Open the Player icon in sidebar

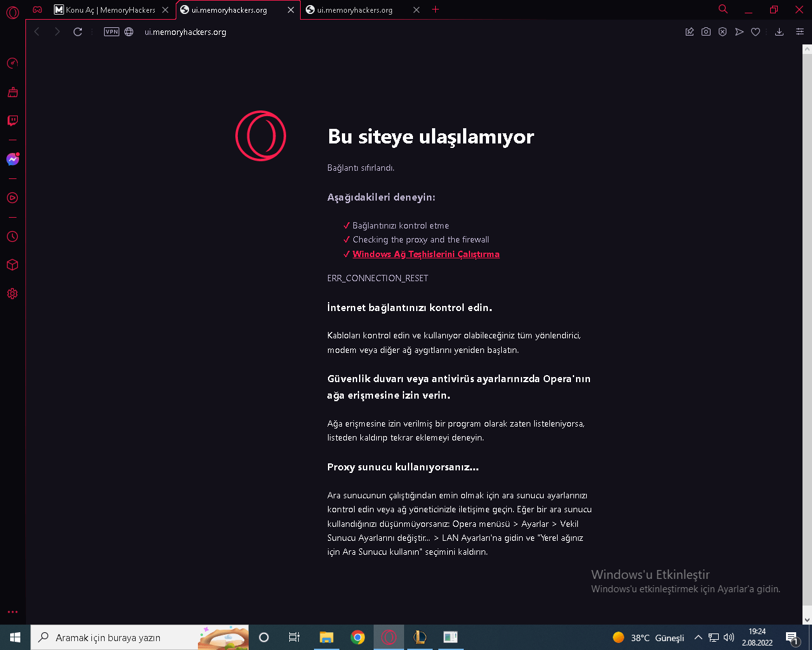[13, 198]
